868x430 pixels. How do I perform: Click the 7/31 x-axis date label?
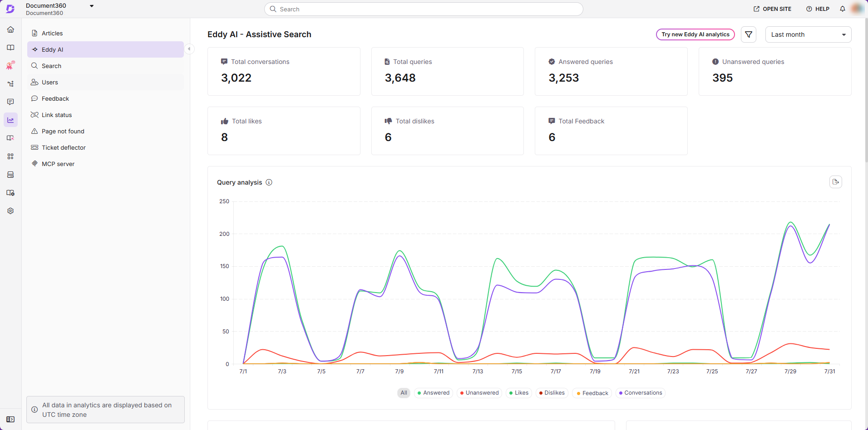(x=829, y=371)
